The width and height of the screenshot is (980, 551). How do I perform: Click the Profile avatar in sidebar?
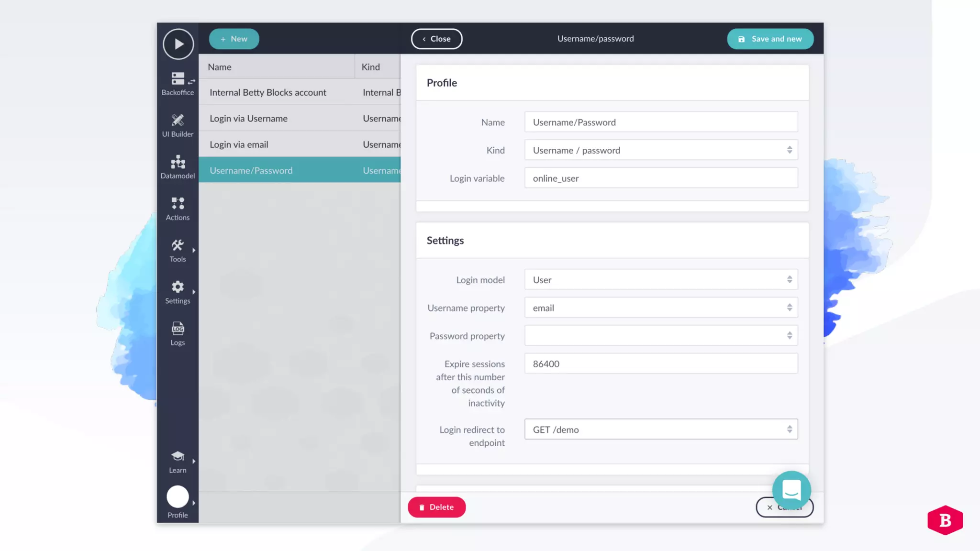point(178,497)
